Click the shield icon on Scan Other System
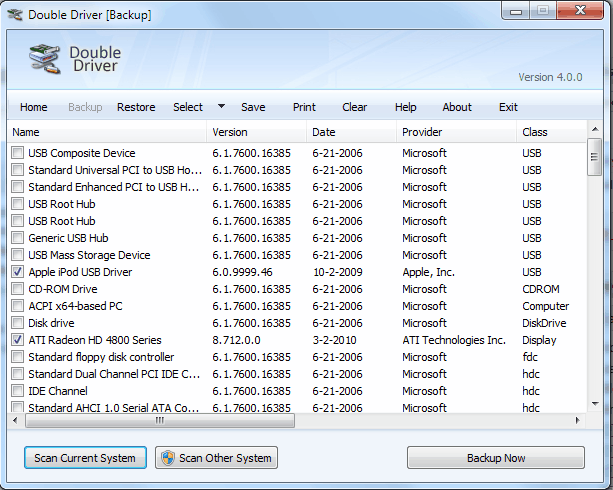 pos(168,458)
